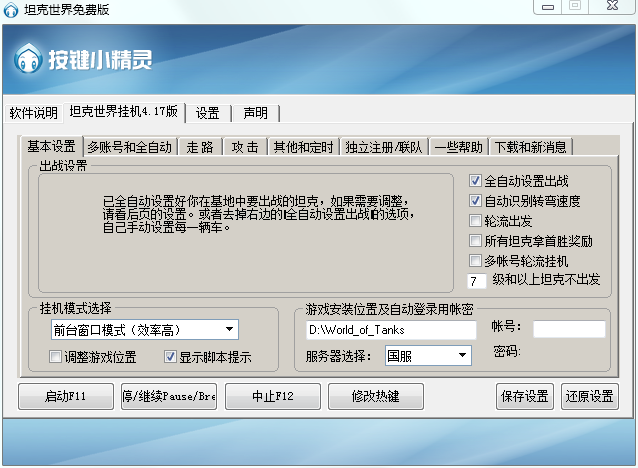Uncheck the 显示脚本提示 checkbox
Viewport: 638px width, 468px height.
click(x=169, y=357)
